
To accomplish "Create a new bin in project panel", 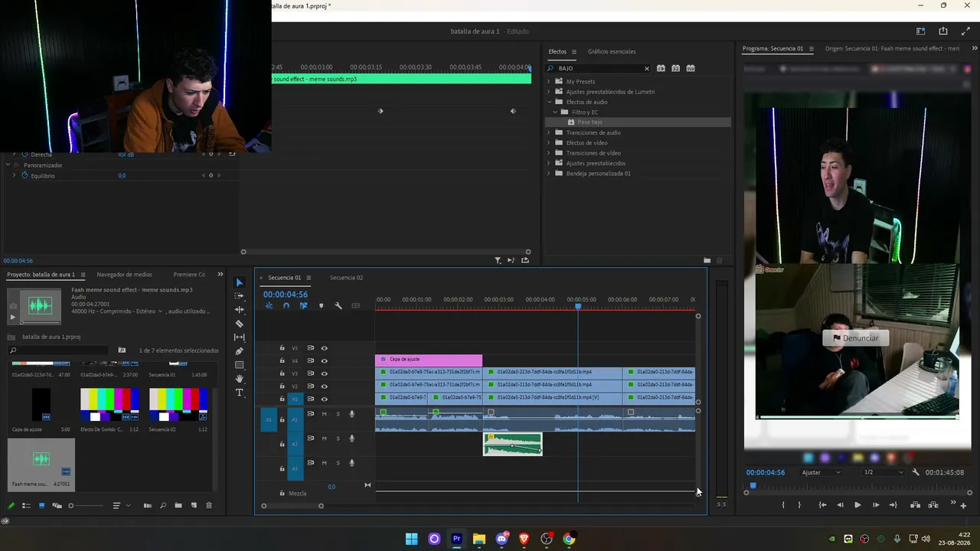I will click(178, 505).
